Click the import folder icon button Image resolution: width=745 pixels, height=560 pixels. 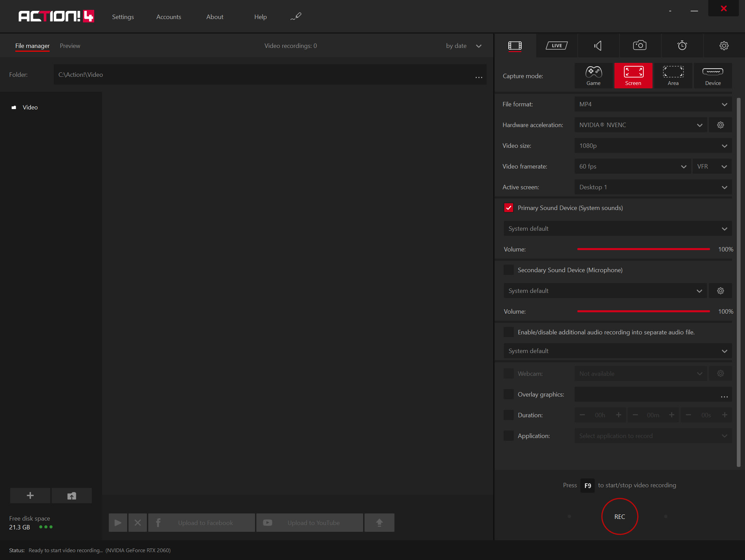tap(72, 496)
